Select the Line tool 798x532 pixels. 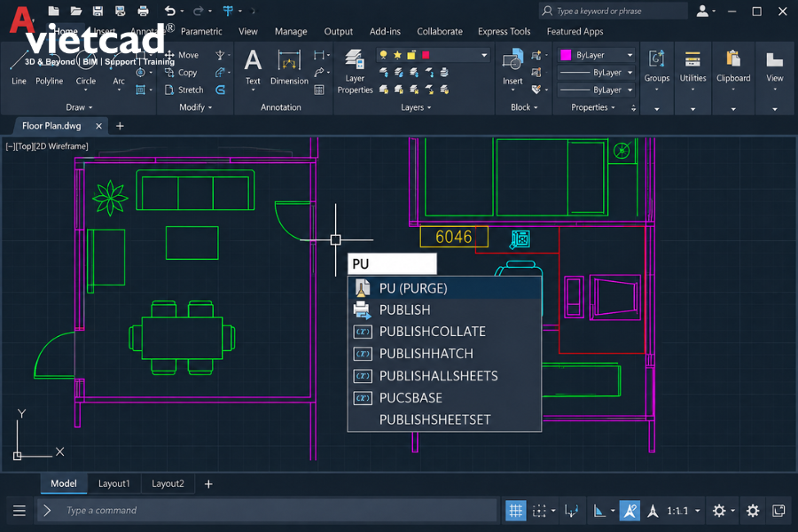[19, 69]
